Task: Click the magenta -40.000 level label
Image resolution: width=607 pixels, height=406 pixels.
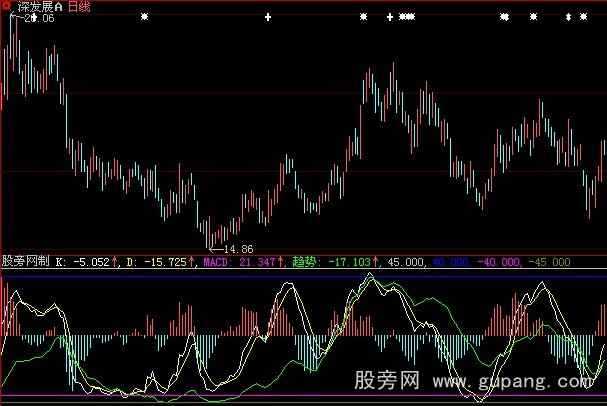Action: click(498, 262)
